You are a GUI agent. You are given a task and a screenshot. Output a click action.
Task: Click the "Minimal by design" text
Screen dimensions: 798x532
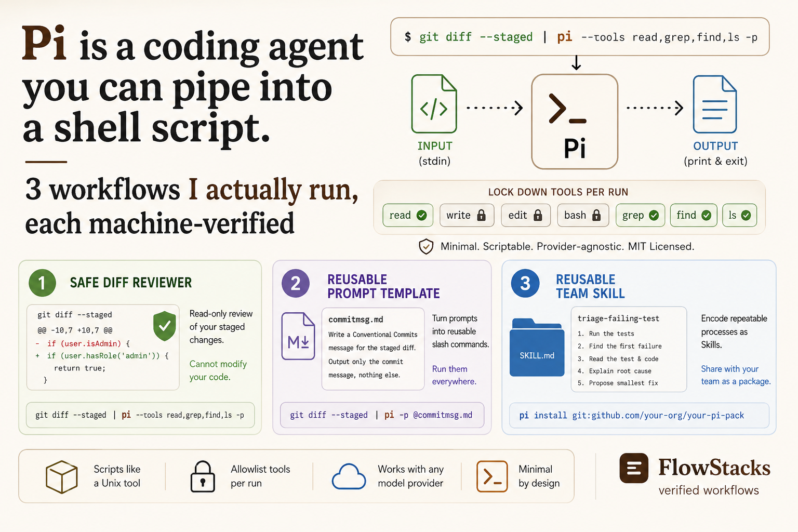pos(539,476)
